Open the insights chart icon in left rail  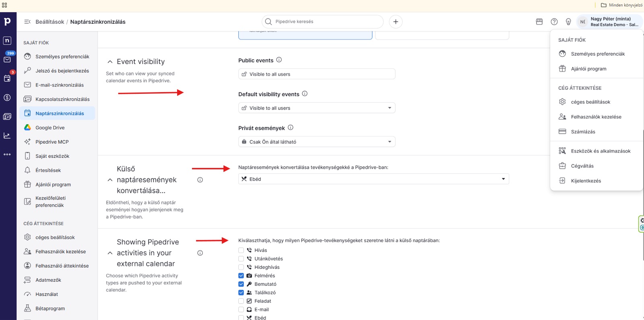pos(7,135)
